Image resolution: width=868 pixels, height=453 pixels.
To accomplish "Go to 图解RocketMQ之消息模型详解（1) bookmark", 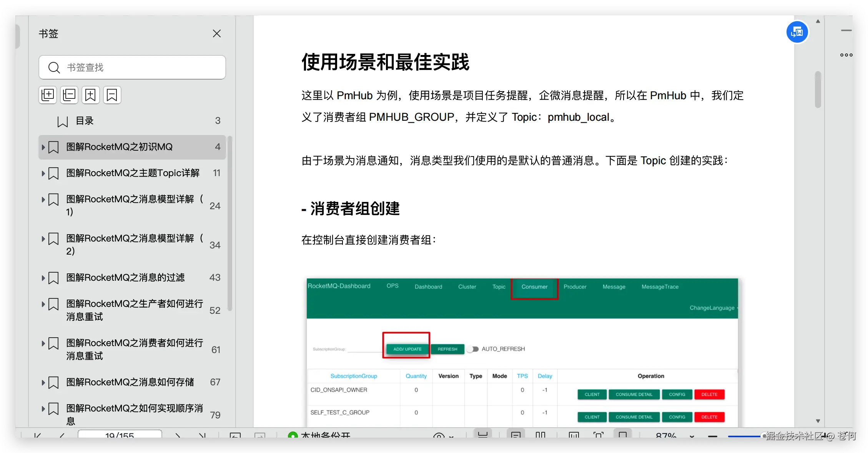I will [135, 206].
